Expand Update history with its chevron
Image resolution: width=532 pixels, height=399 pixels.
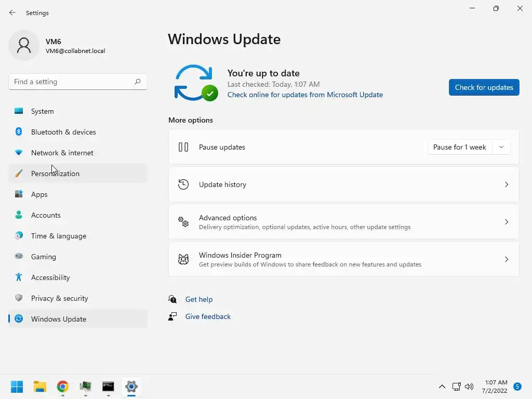pos(506,184)
